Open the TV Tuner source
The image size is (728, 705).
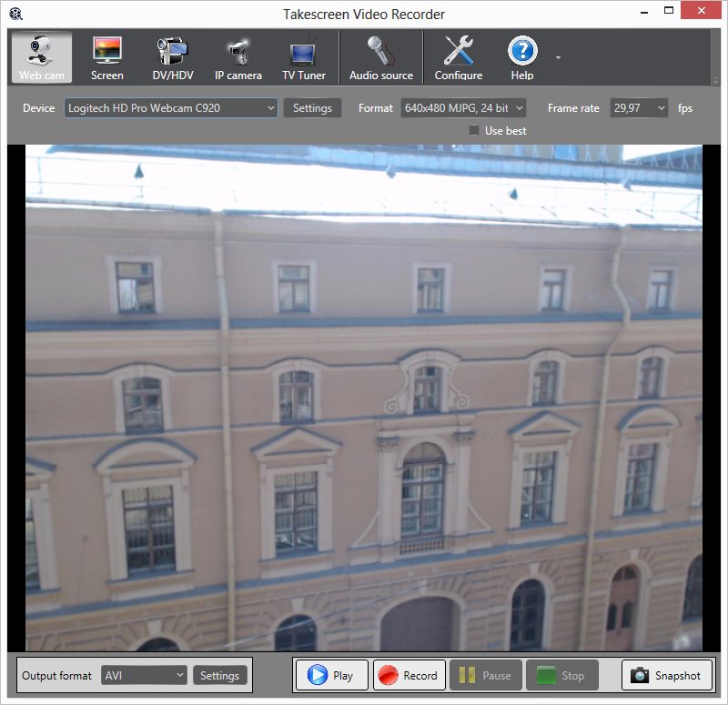click(x=304, y=57)
